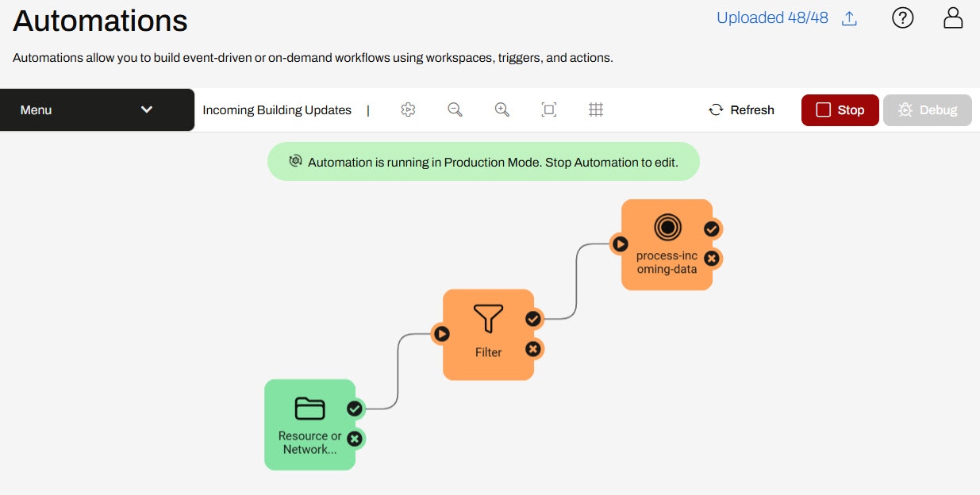
Task: Click the upload arrow icon
Action: click(849, 18)
